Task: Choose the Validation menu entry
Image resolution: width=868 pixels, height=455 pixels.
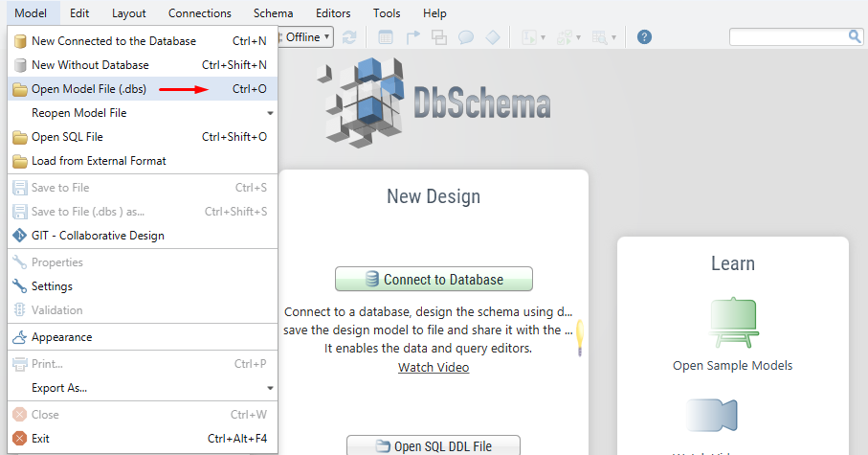Action: tap(143, 309)
